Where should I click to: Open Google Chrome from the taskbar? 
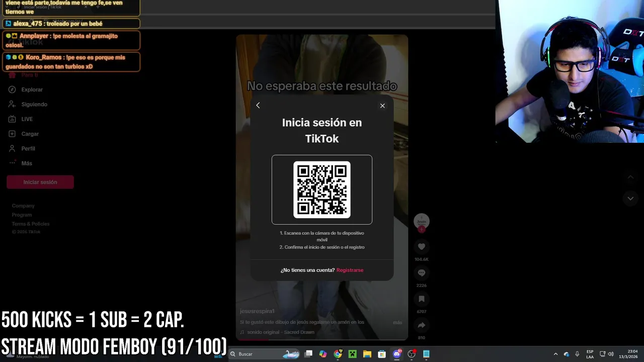(338, 354)
